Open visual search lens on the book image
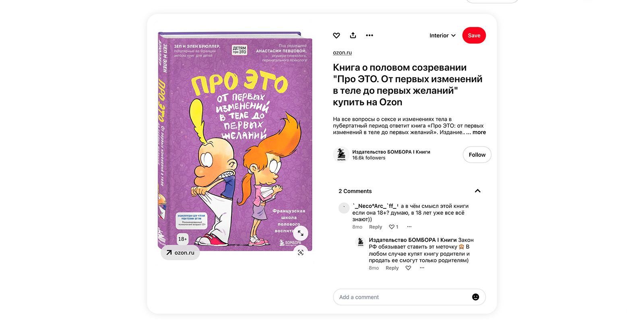644x328 pixels. pyautogui.click(x=300, y=252)
